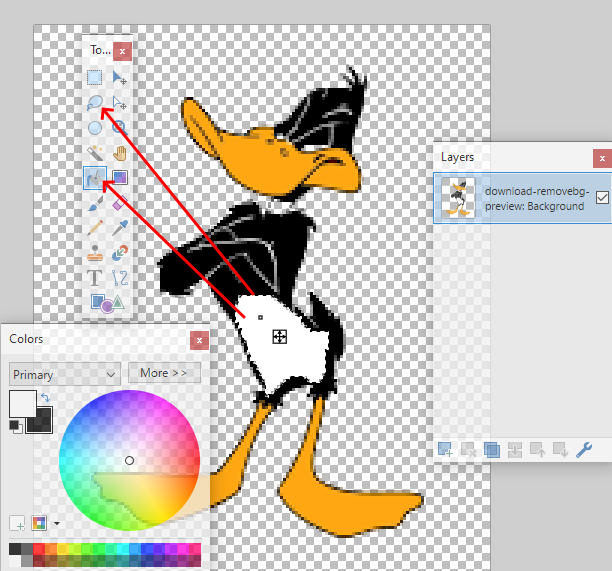Select the Move Selected Pixels tool
This screenshot has height=571, width=612.
tap(119, 77)
